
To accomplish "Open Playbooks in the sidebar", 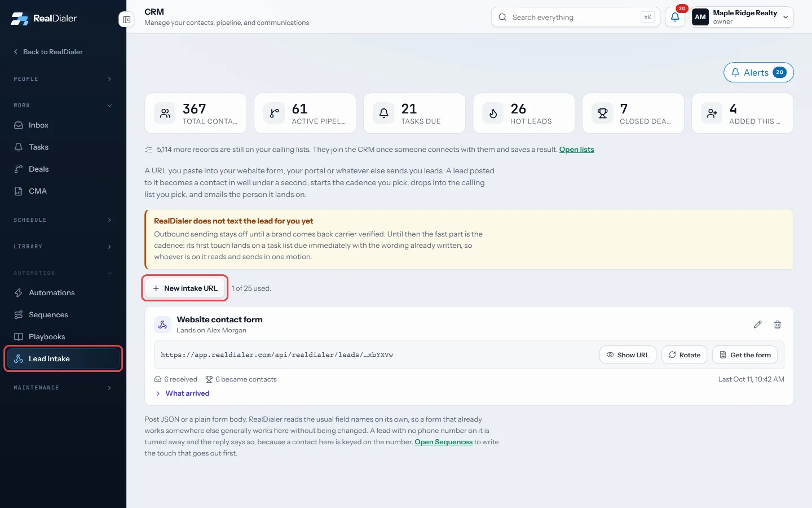I will (63, 337).
